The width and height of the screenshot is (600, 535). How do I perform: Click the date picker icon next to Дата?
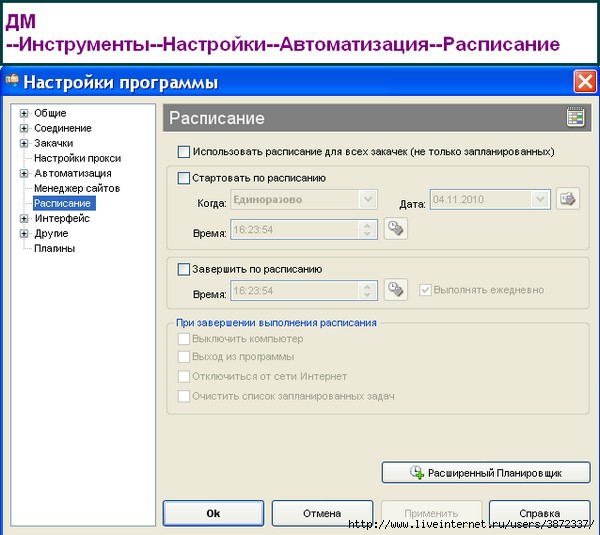click(567, 199)
